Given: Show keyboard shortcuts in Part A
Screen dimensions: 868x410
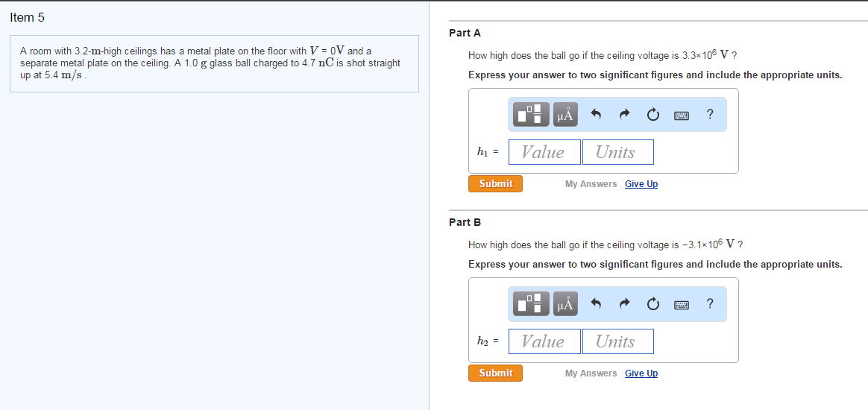Looking at the screenshot, I should (x=681, y=115).
